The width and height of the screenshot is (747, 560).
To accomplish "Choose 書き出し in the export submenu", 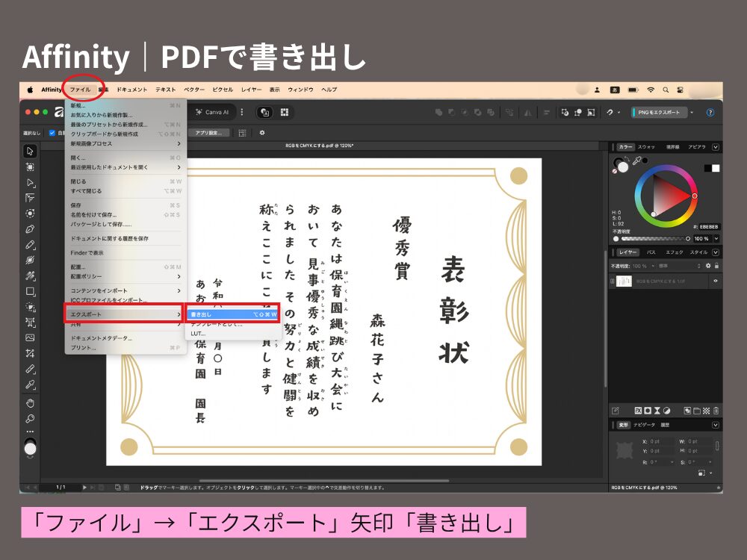I will (x=233, y=314).
